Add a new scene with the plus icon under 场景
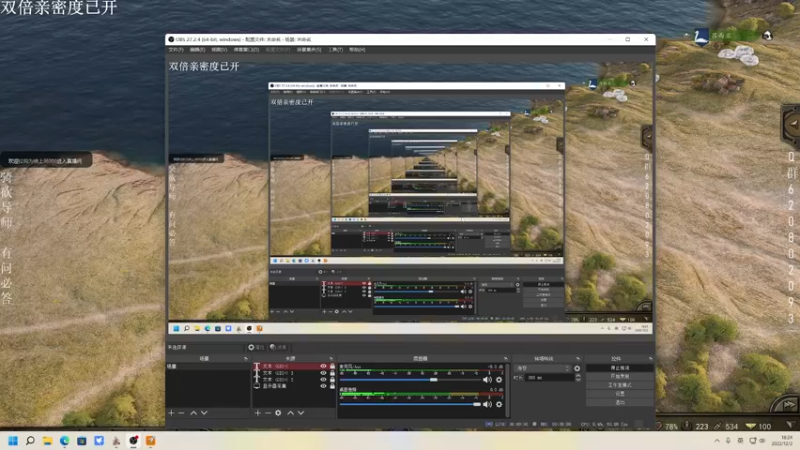 pos(171,413)
